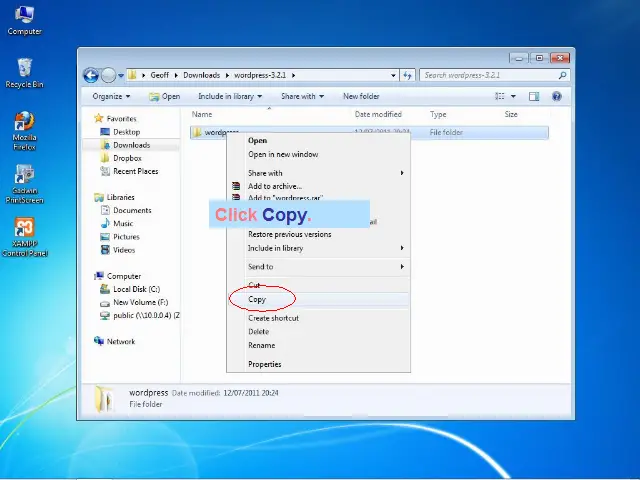Launch Mozilla Firefox from desktop
Image resolution: width=640 pixels, height=480 pixels.
[24, 131]
